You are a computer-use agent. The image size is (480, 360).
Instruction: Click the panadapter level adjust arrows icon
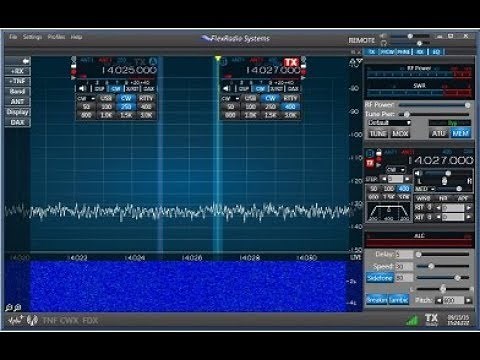coord(356,62)
